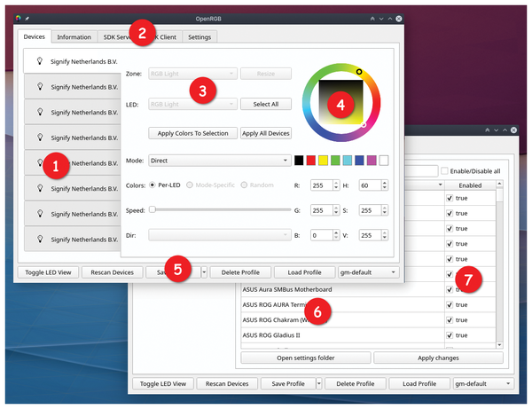The image size is (532, 409).
Task: Open the Settings tab
Action: tap(199, 37)
